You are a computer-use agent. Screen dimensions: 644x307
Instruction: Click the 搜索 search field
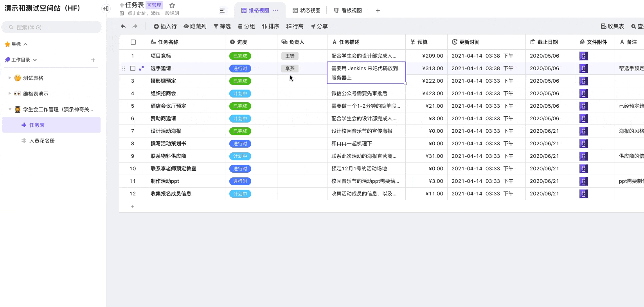tap(52, 27)
